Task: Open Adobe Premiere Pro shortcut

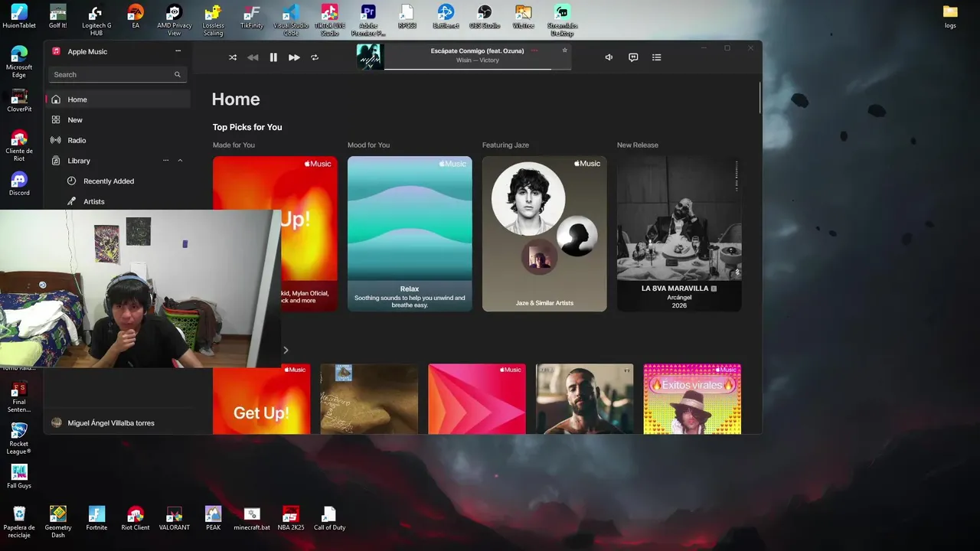Action: [368, 20]
